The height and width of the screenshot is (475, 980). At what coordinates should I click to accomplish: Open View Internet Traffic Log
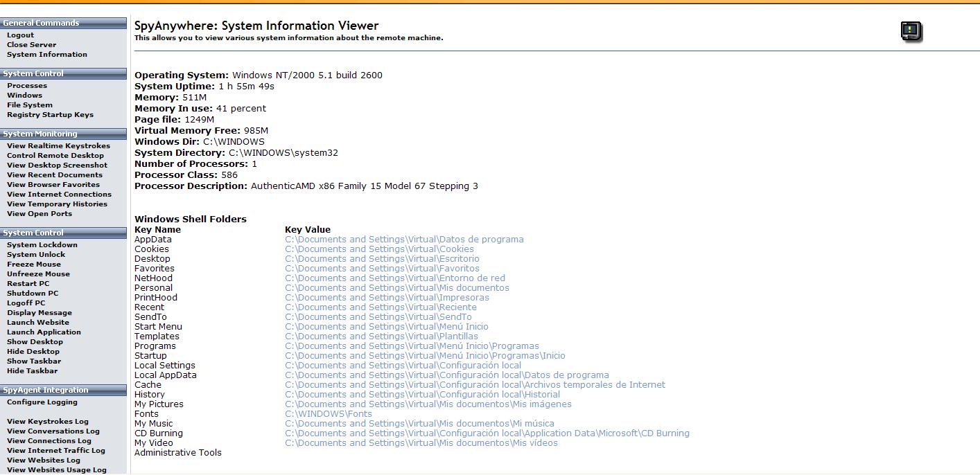[x=56, y=451]
